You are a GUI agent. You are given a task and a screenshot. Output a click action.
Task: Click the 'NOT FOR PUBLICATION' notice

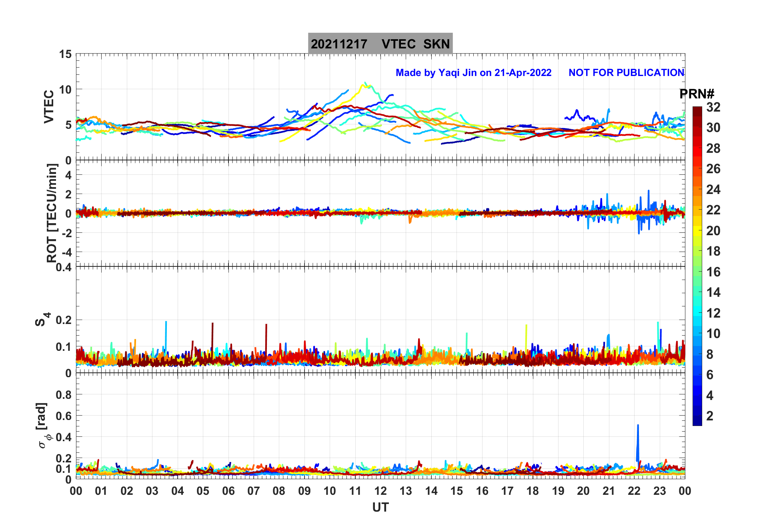pyautogui.click(x=626, y=73)
